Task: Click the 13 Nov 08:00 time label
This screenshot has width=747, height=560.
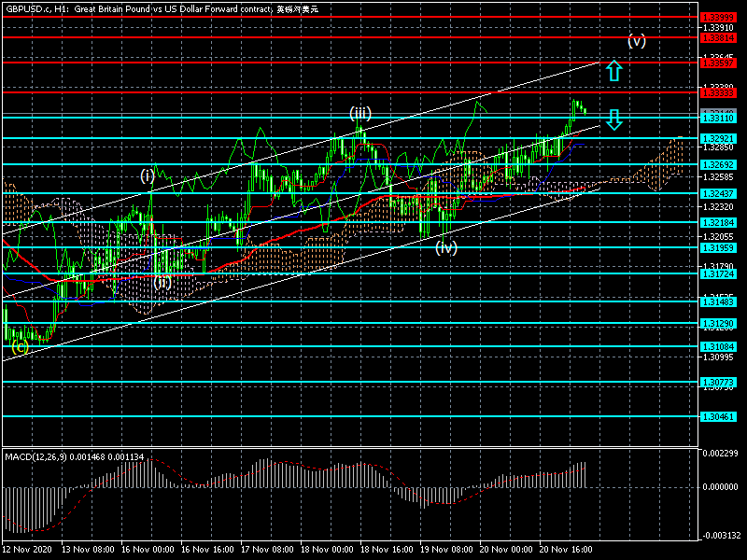Action: point(88,549)
